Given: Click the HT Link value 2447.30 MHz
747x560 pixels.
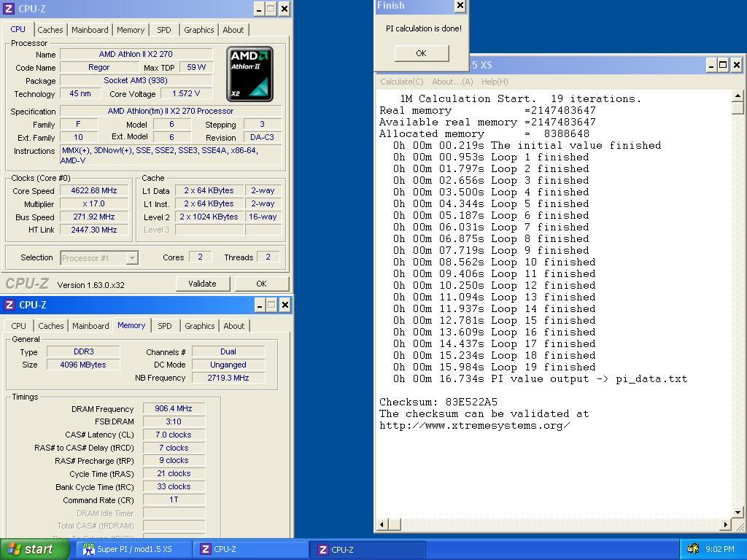Looking at the screenshot, I should (94, 230).
